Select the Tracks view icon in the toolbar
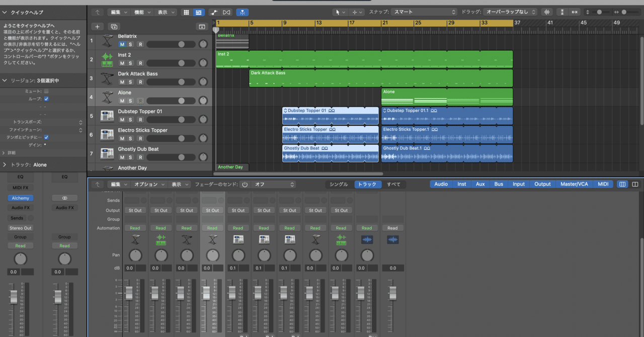The image size is (644, 337). click(198, 12)
